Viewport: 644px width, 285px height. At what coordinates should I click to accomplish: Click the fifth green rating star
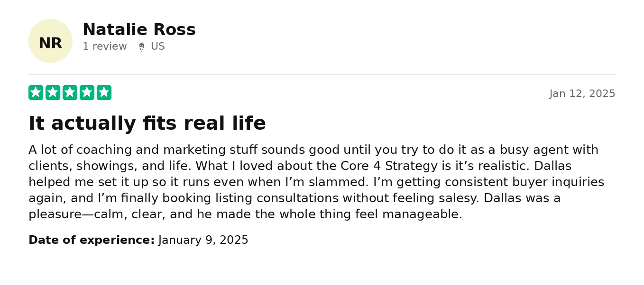tap(104, 93)
